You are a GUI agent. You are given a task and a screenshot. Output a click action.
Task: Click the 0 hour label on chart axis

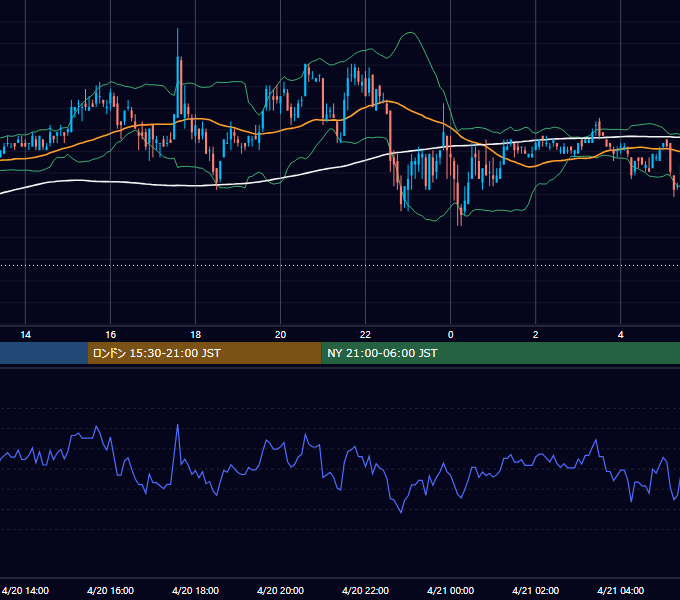click(451, 335)
